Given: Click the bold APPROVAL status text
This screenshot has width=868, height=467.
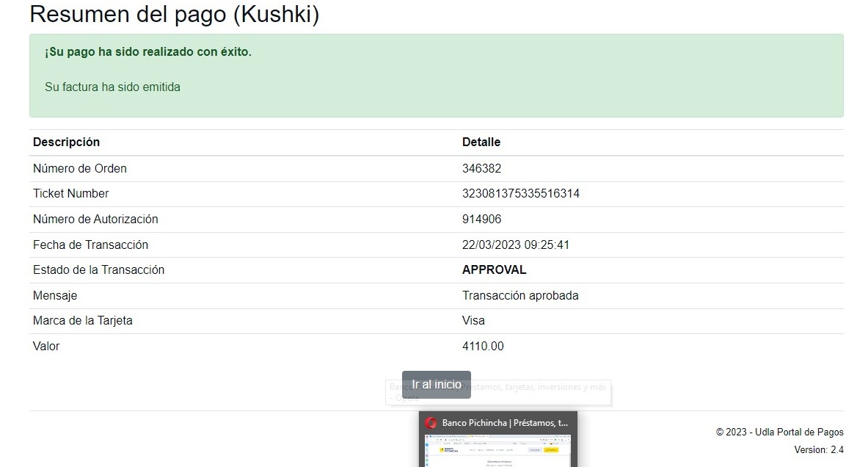Looking at the screenshot, I should pos(494,269).
